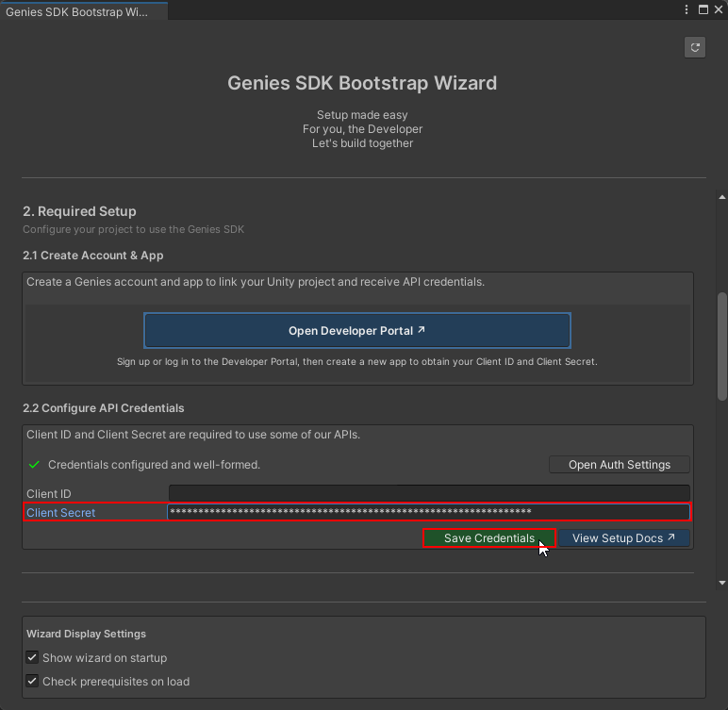The height and width of the screenshot is (710, 728).
Task: Click the refresh icon button at top right
Action: click(x=695, y=47)
